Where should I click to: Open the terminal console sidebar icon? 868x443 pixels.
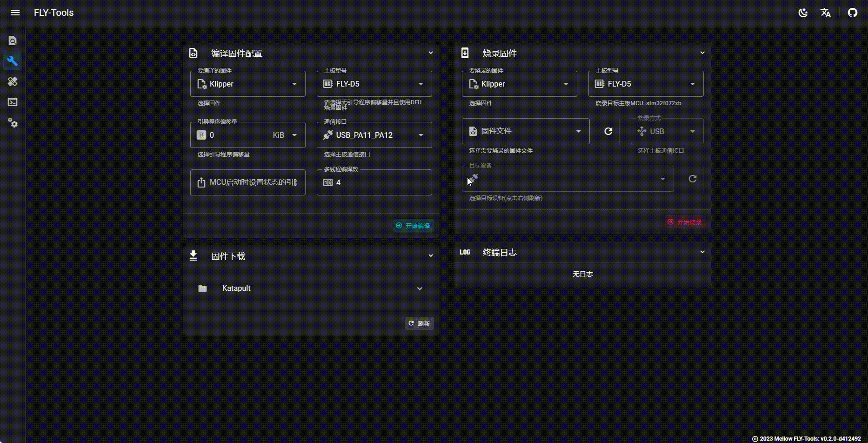13,102
